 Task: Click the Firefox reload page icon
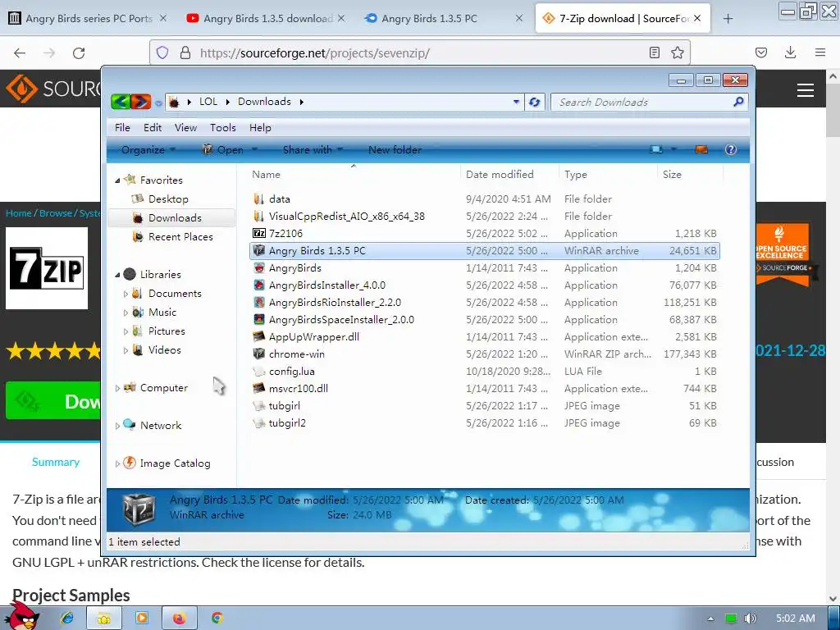(x=79, y=52)
